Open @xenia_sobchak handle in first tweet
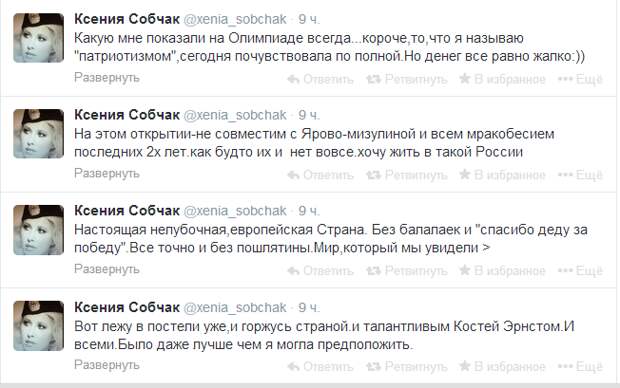The width and height of the screenshot is (620, 388). [x=235, y=19]
